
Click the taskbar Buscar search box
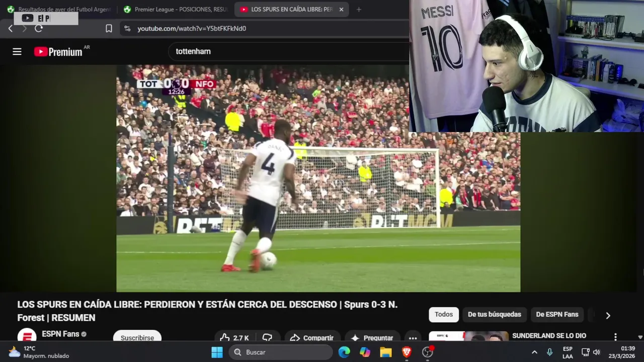point(280,352)
